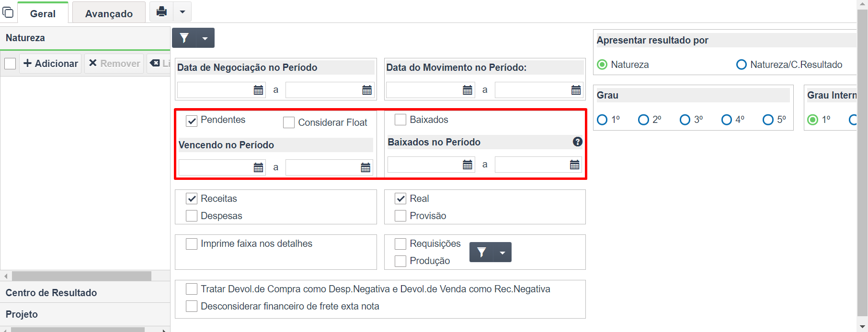868x332 pixels.
Task: Click the funnel icon next to Requisições
Action: click(482, 252)
